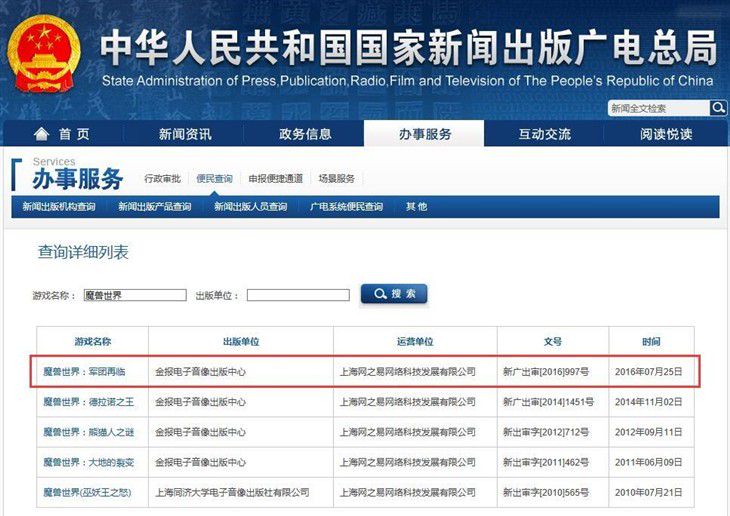Click the 中华人民共和国国家新闻出版广电总局 title
This screenshot has width=730, height=516.
[408, 47]
